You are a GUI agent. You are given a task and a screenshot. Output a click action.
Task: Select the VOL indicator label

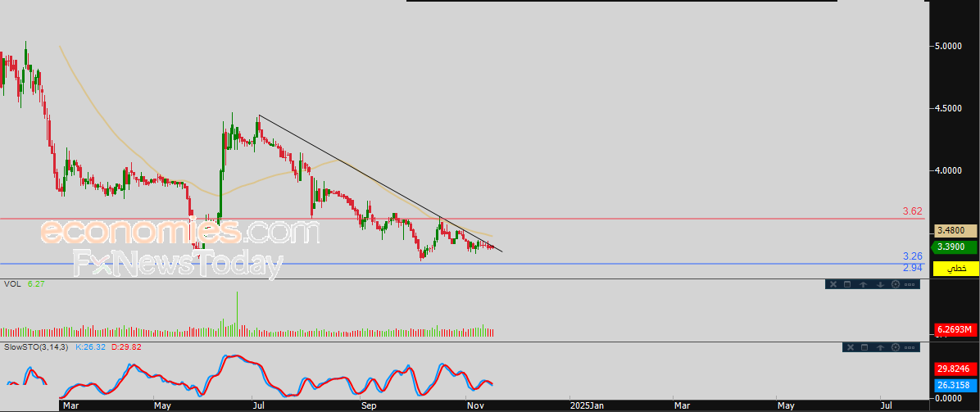11,284
